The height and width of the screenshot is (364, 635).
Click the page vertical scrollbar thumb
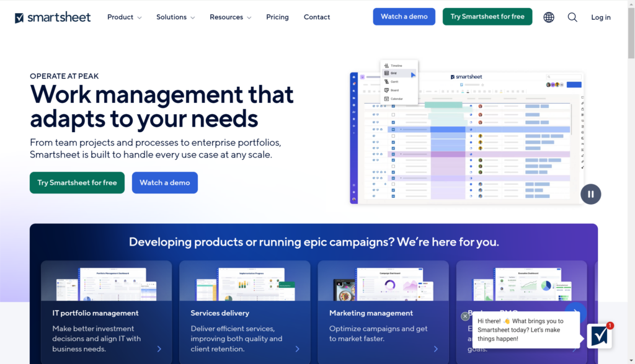point(631,33)
